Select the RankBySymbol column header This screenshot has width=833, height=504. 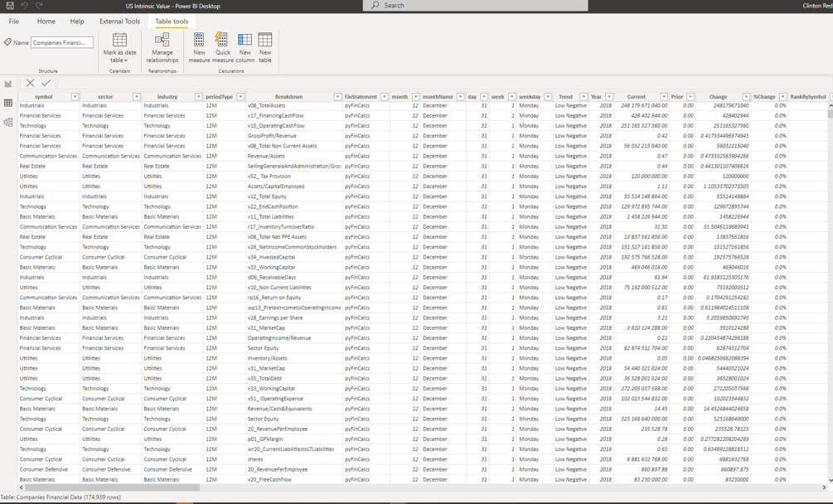pyautogui.click(x=807, y=97)
